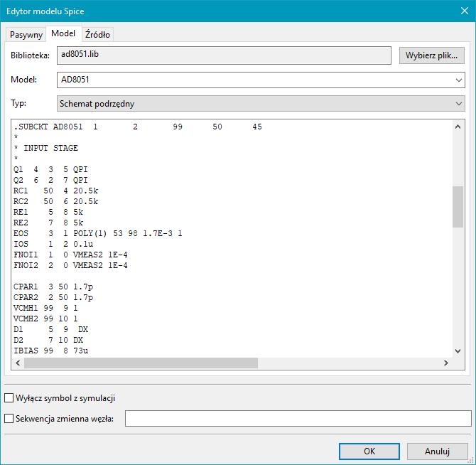Screen dimensions: 476x465
Task: Open the Źródło tab
Action: point(97,34)
